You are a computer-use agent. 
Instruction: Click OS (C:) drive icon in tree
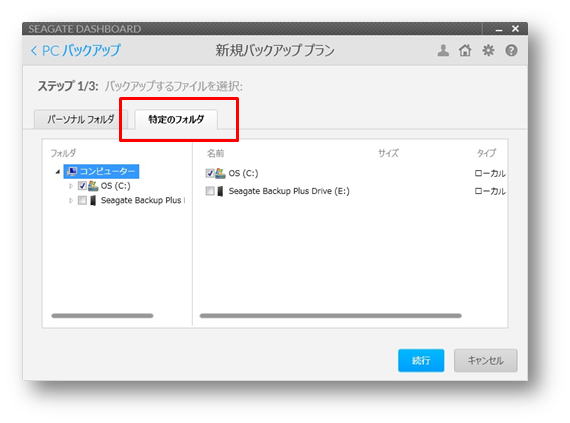click(93, 186)
